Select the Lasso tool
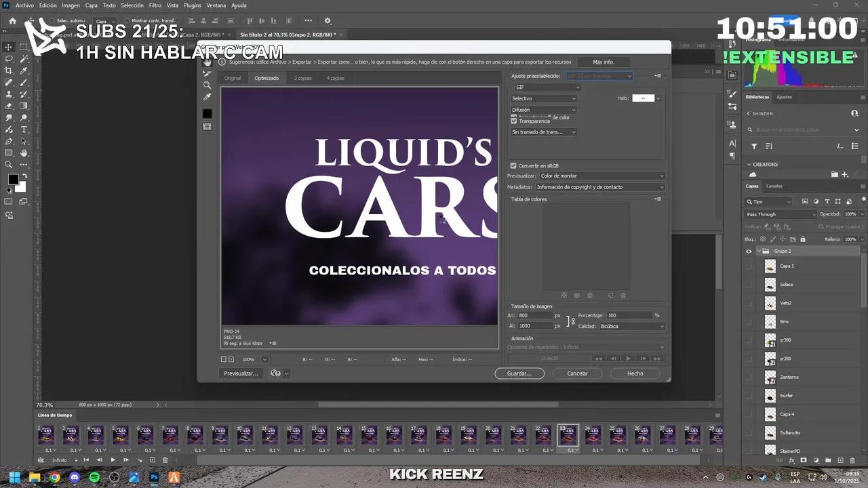 tap(9, 59)
